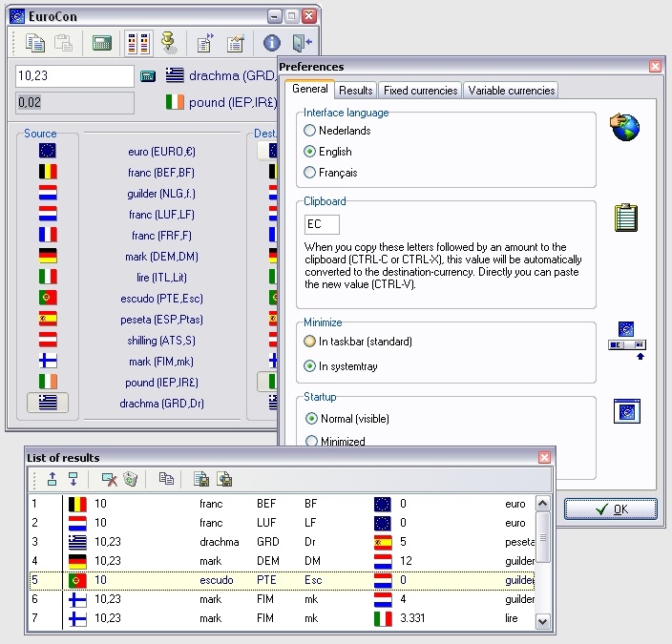Image resolution: width=672 pixels, height=644 pixels.
Task: Save results with the second floppy disk icon
Action: pyautogui.click(x=224, y=479)
